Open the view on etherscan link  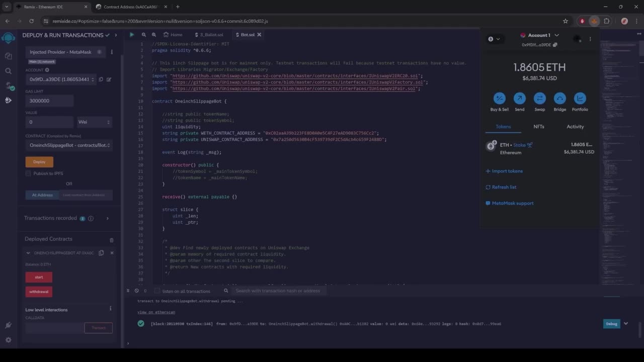[156, 312]
